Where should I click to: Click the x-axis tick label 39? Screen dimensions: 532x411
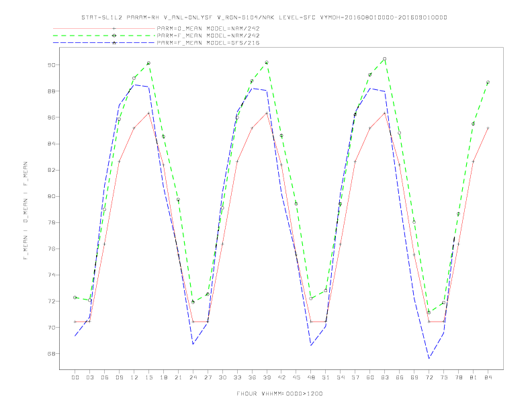point(267,377)
